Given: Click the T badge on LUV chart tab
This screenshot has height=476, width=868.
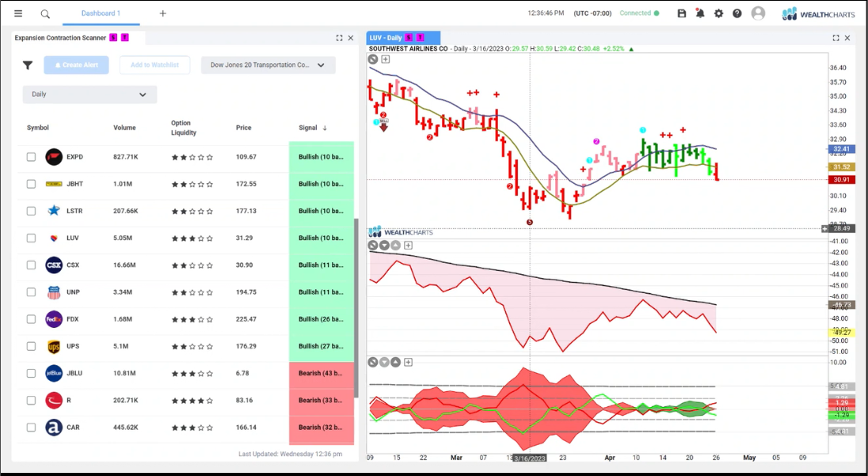Looking at the screenshot, I should click(x=421, y=38).
